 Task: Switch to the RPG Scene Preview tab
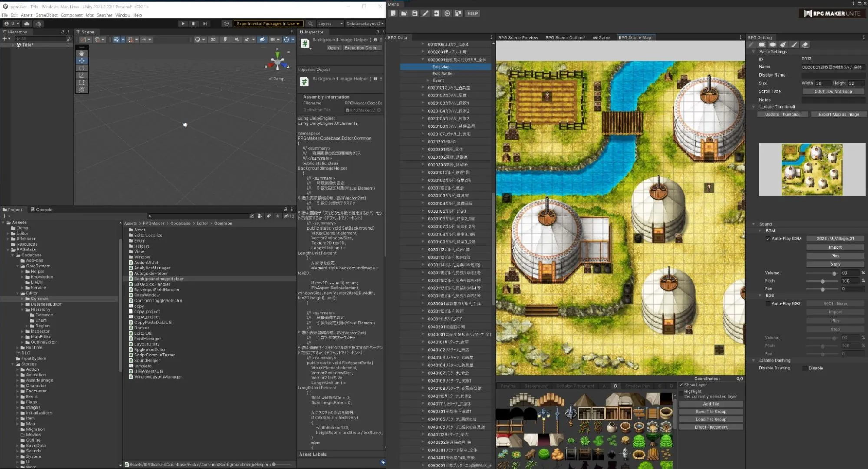(518, 38)
